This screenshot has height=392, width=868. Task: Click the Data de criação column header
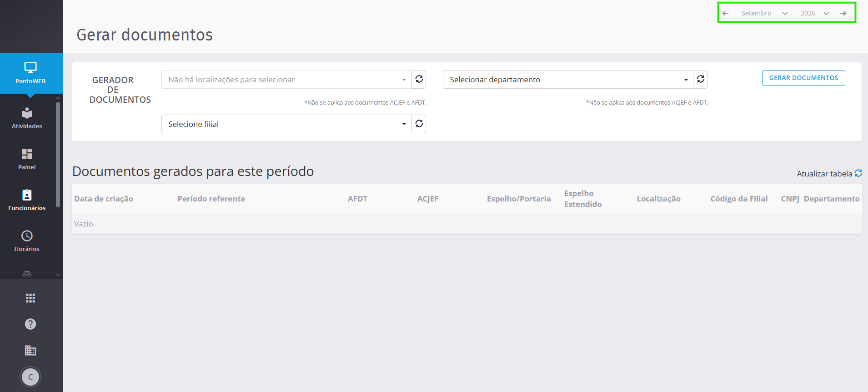[104, 199]
